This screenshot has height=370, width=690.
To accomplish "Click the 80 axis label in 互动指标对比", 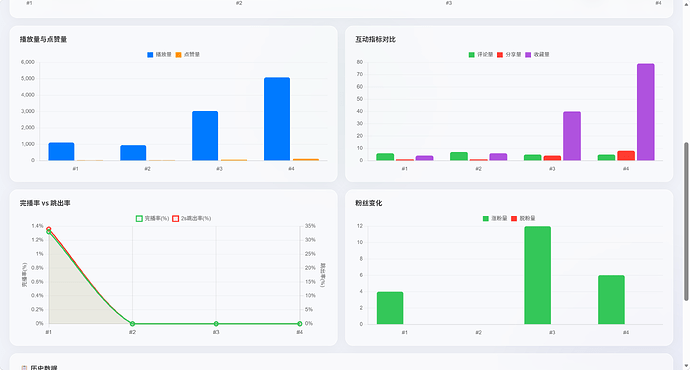I will (x=360, y=62).
